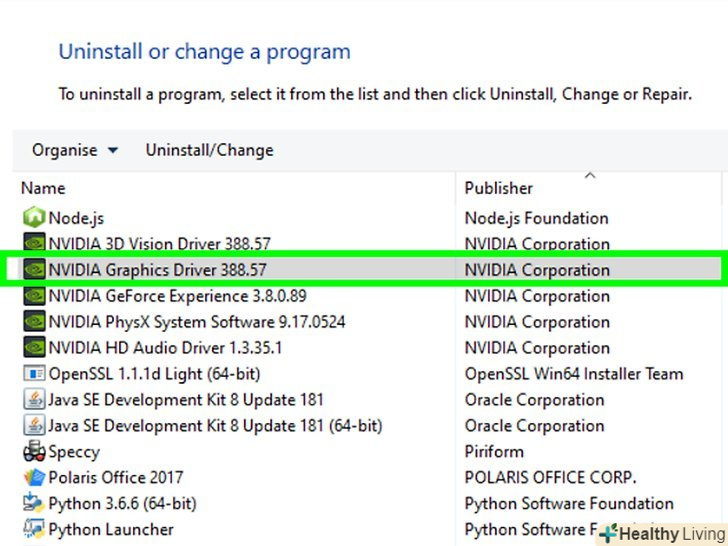Click the NVIDIA GeForce Experience icon
This screenshot has width=728, height=546.
point(34,295)
